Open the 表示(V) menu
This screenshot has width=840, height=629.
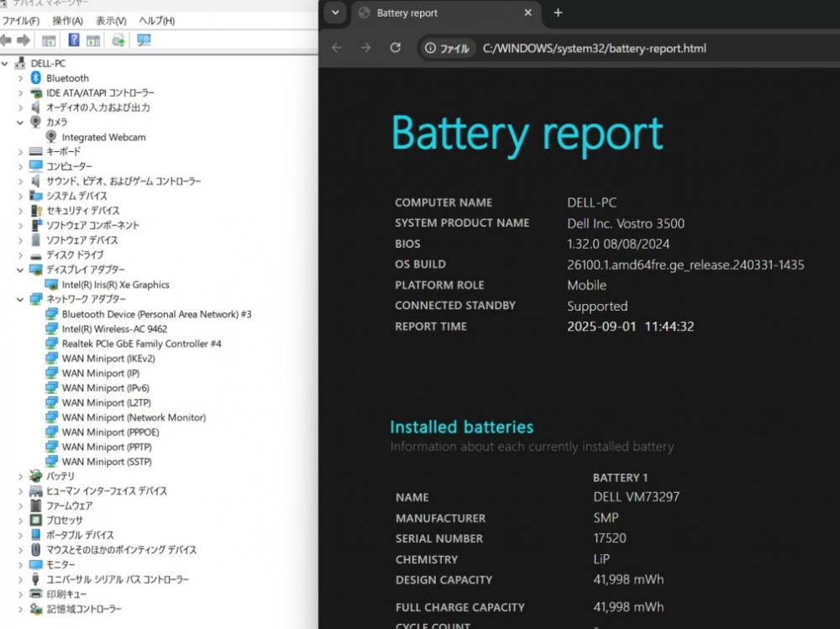click(111, 21)
